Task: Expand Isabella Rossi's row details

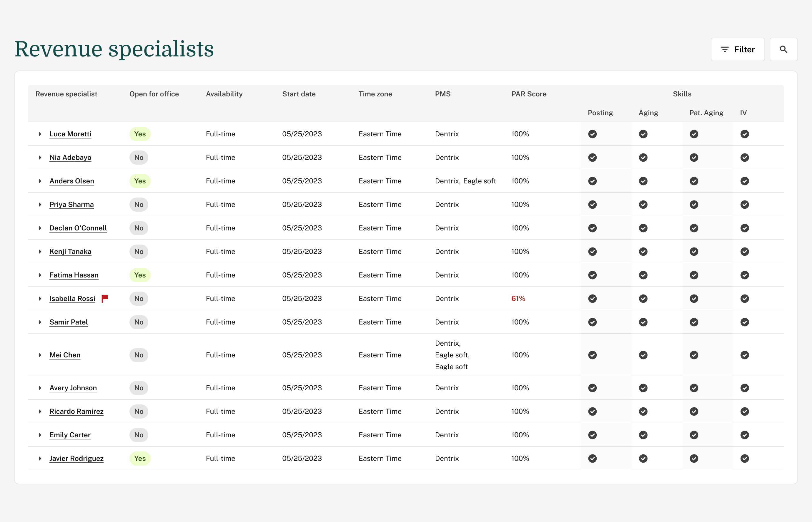Action: (40, 299)
